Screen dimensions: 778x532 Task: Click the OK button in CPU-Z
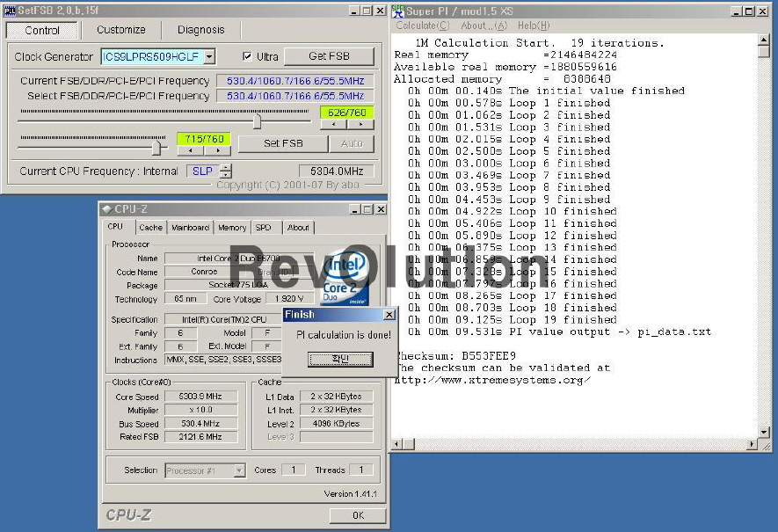[x=358, y=515]
